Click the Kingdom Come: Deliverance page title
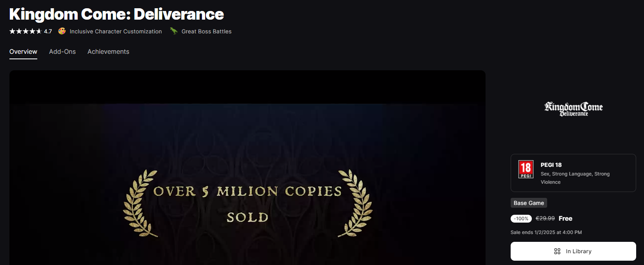Viewport: 644px width, 265px height. (116, 14)
